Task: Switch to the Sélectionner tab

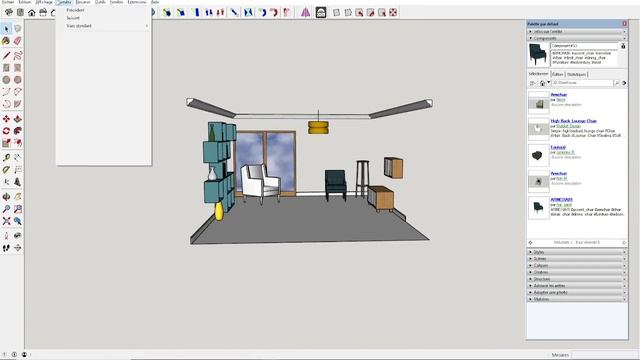Action: point(538,74)
